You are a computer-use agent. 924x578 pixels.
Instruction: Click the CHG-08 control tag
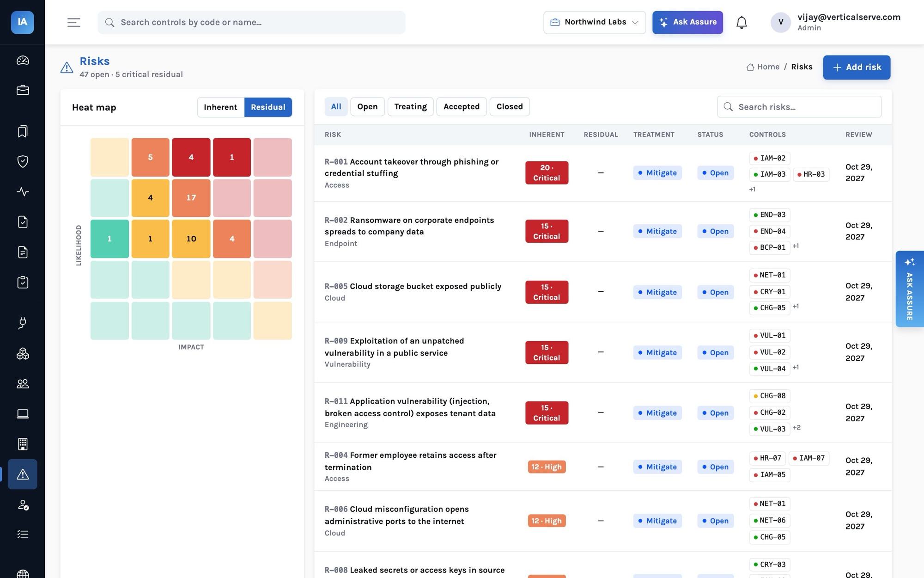tap(770, 396)
